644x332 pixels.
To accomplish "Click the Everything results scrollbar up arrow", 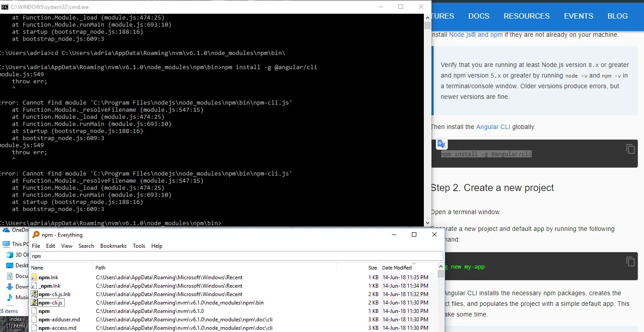I will tap(440, 267).
